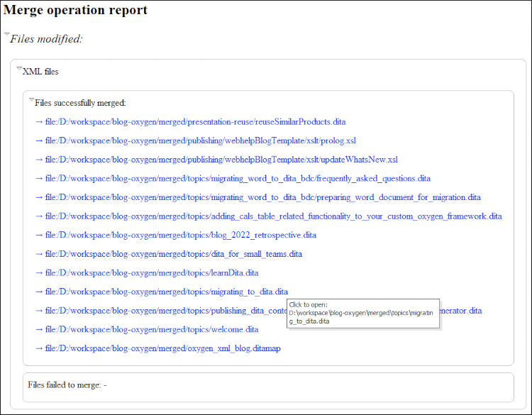
Task: Collapse the Files modified section
Action: [6, 35]
